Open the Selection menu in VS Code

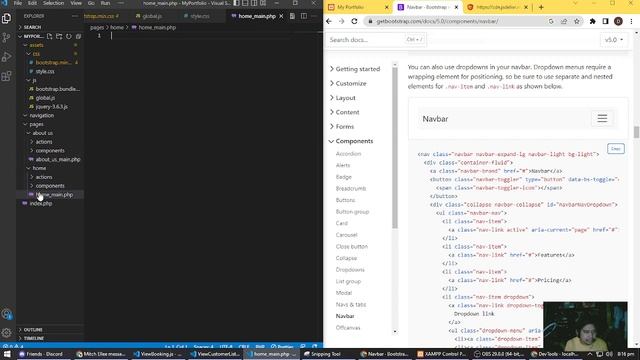(x=53, y=3)
